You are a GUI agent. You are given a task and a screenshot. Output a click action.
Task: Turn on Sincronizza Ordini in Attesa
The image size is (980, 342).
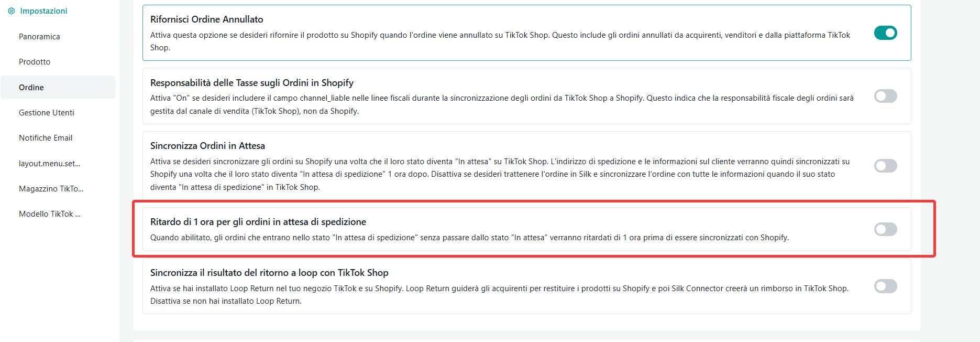(885, 166)
